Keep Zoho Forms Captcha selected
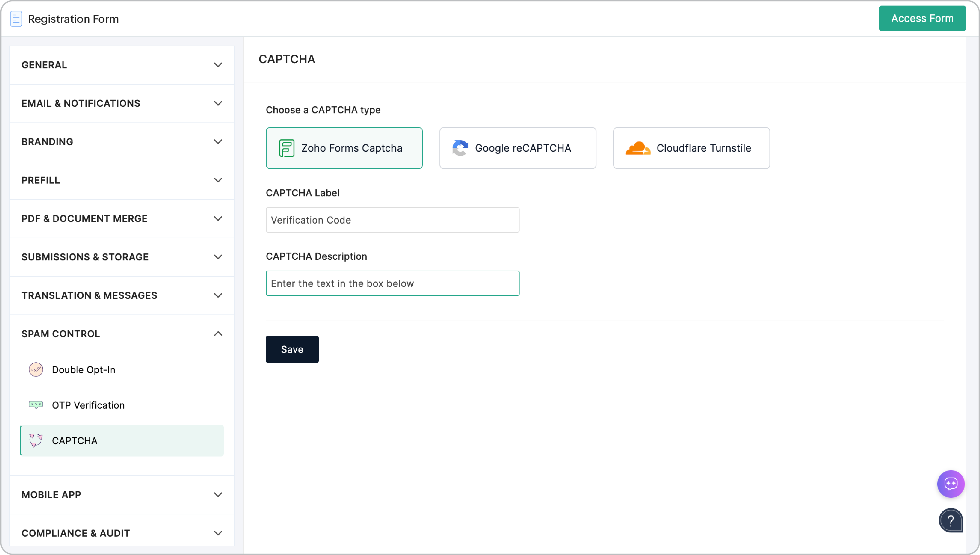 pyautogui.click(x=344, y=148)
